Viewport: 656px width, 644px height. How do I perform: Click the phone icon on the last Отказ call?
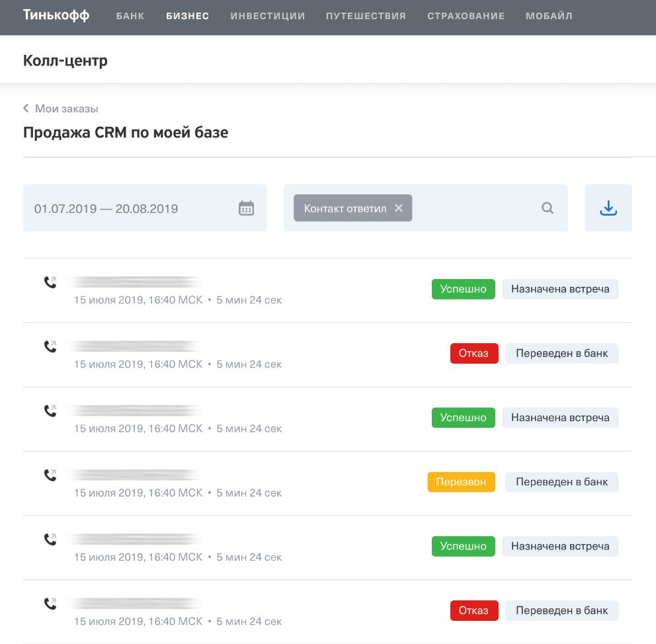pos(50,602)
